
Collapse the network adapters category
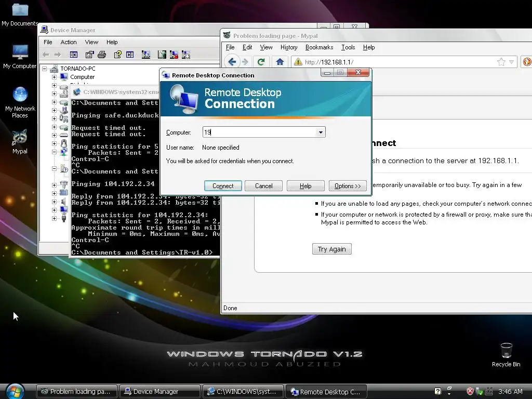click(54, 152)
